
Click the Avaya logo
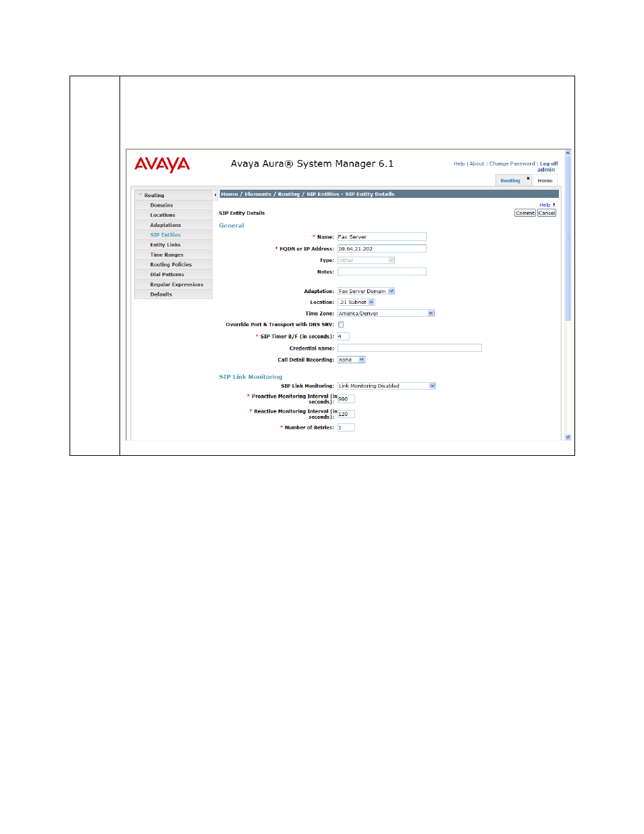[x=162, y=164]
